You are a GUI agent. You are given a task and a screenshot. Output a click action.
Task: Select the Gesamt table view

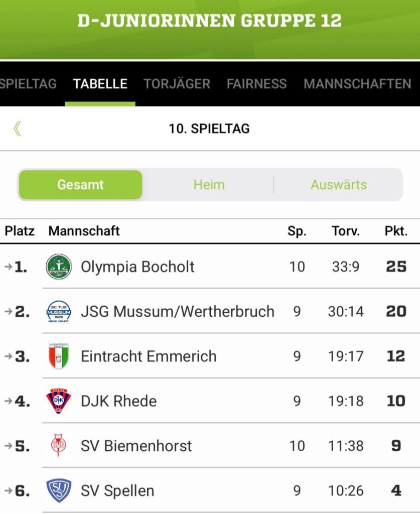tap(80, 185)
